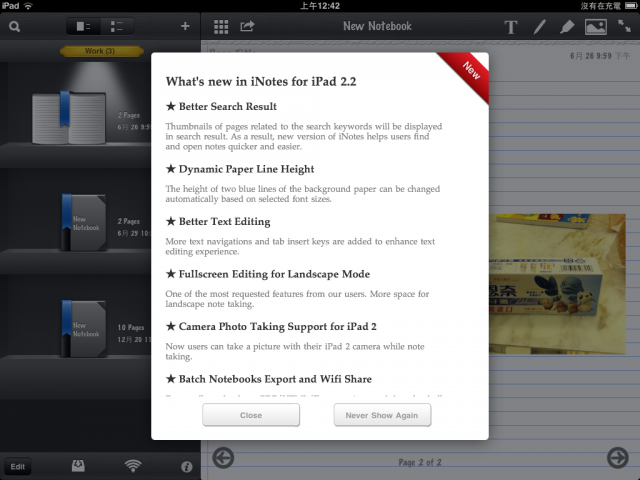Select the Work (3) category label

click(100, 51)
